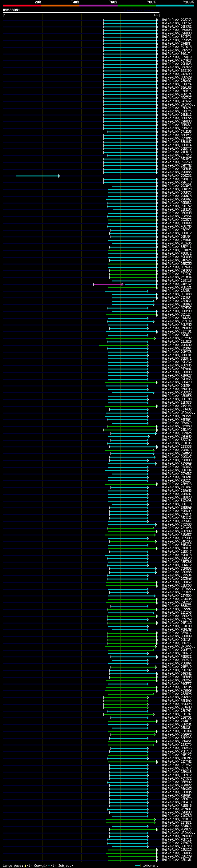Click label UniRef100_C1ZTB1
This screenshot has width=197, height=868.
click(x=176, y=332)
